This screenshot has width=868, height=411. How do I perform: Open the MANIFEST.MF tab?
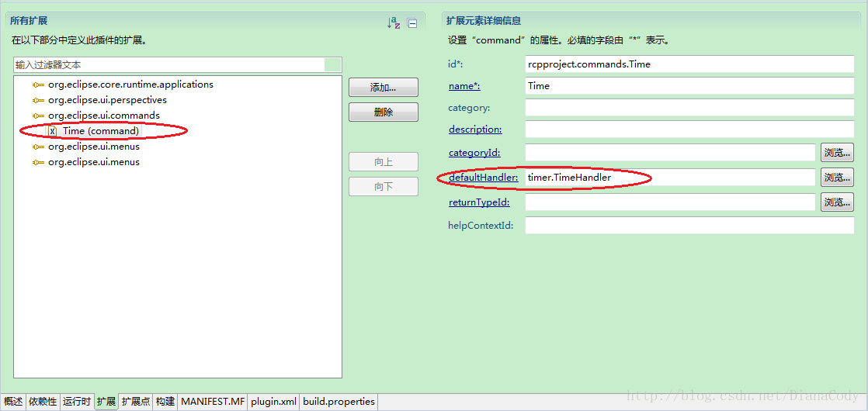coord(213,402)
